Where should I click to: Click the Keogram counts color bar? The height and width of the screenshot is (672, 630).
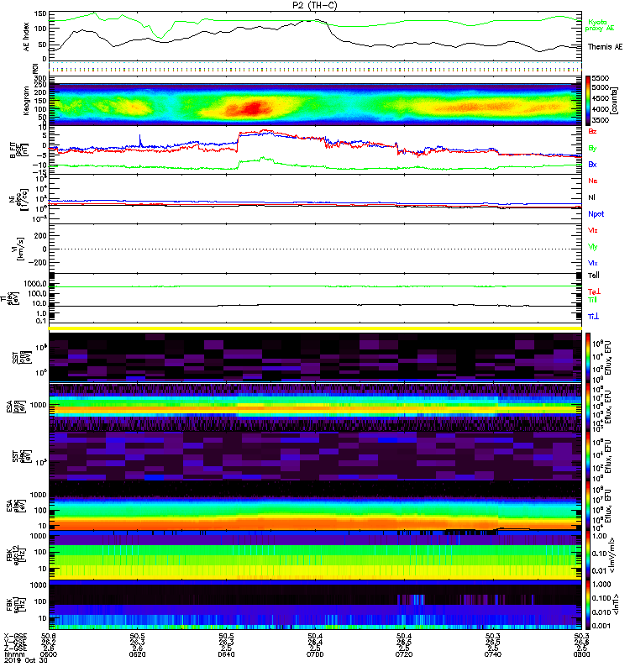click(588, 100)
